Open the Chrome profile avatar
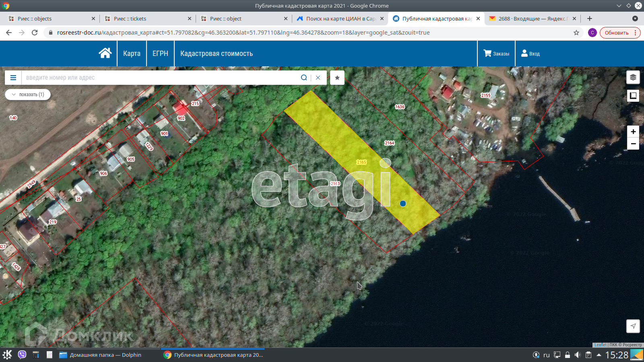 pyautogui.click(x=592, y=33)
